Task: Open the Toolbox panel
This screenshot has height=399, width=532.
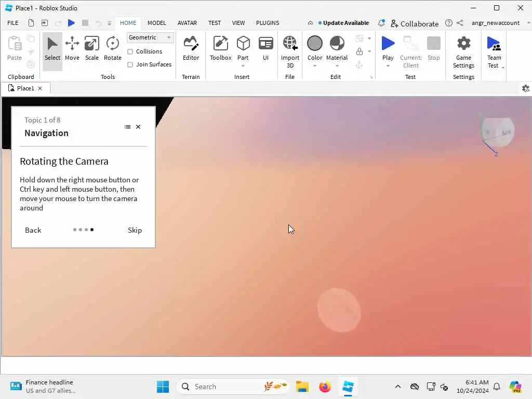Action: tap(220, 49)
